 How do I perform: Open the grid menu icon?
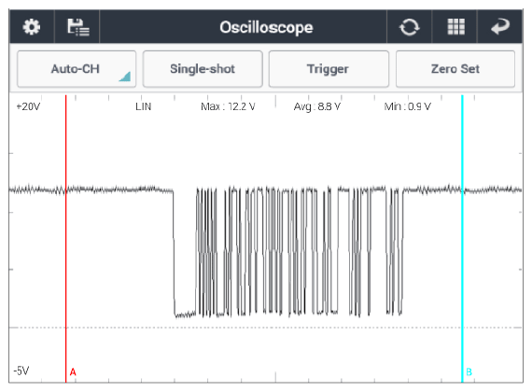pos(456,27)
